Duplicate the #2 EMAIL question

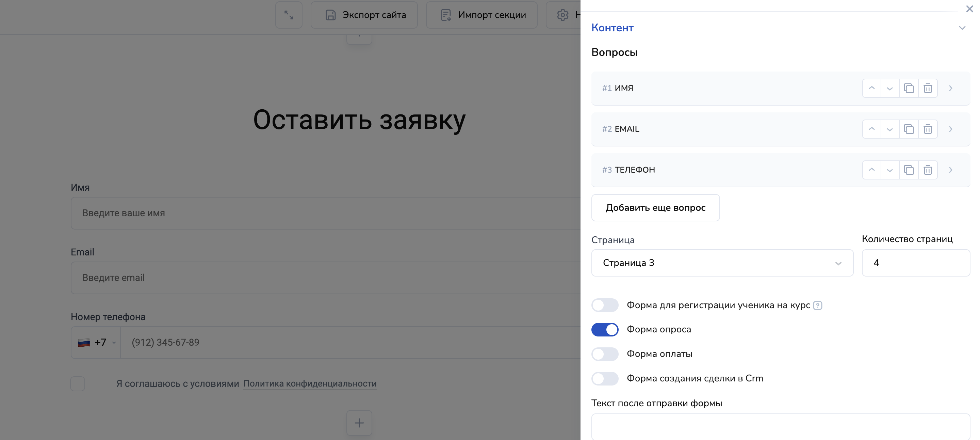pyautogui.click(x=909, y=129)
